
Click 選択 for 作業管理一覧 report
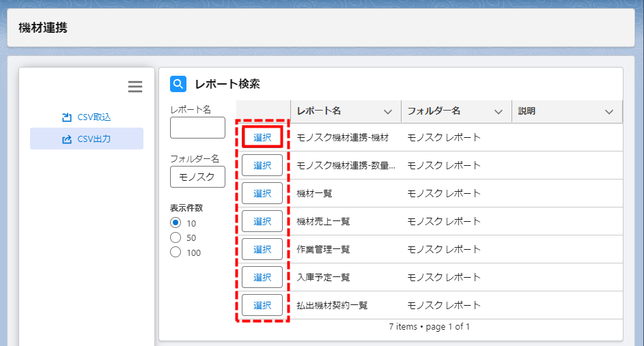(x=262, y=249)
